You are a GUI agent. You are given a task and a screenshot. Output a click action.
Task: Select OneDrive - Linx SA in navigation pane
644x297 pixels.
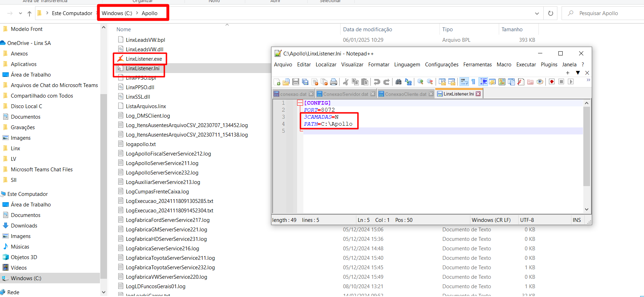29,43
